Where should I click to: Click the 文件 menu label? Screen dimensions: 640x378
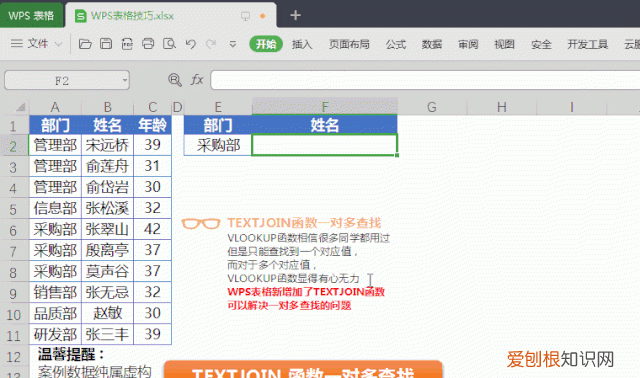click(38, 43)
